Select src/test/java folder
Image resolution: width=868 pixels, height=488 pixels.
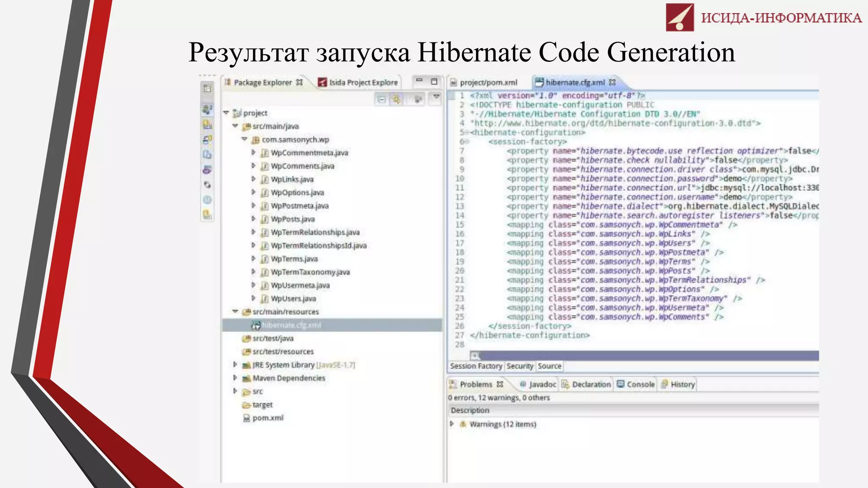click(273, 338)
